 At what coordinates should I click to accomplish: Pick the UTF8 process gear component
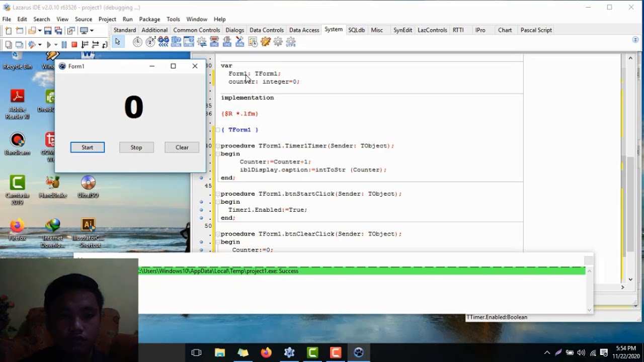(x=291, y=42)
